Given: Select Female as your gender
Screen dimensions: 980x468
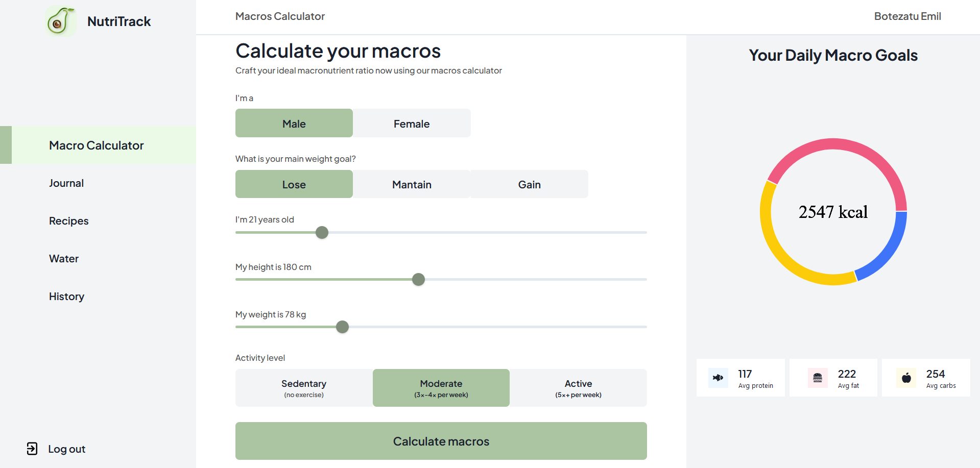Looking at the screenshot, I should coord(412,123).
